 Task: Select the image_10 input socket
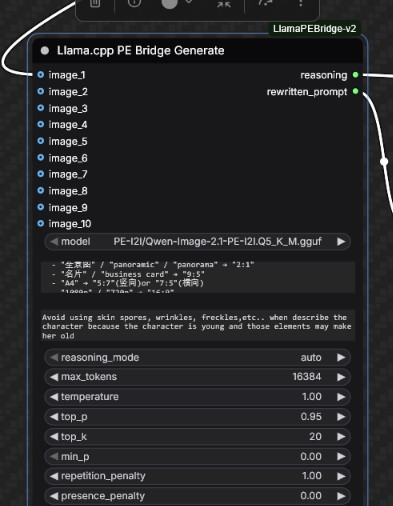[x=41, y=223]
